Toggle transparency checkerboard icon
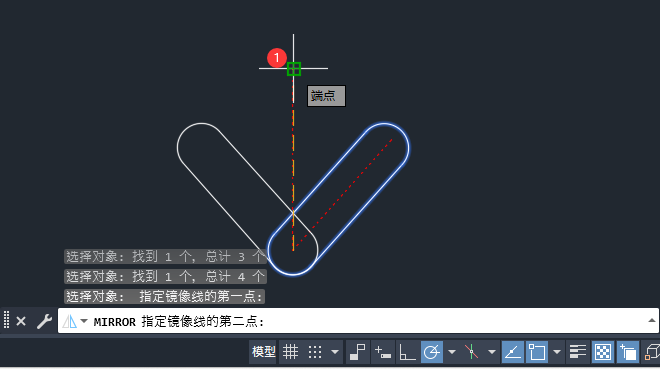This screenshot has width=660, height=369. (x=603, y=352)
